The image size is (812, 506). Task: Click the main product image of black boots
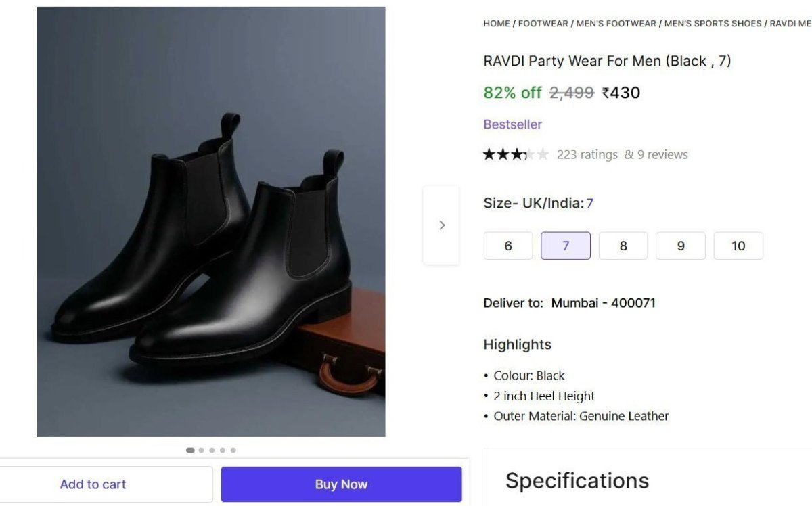click(x=210, y=222)
